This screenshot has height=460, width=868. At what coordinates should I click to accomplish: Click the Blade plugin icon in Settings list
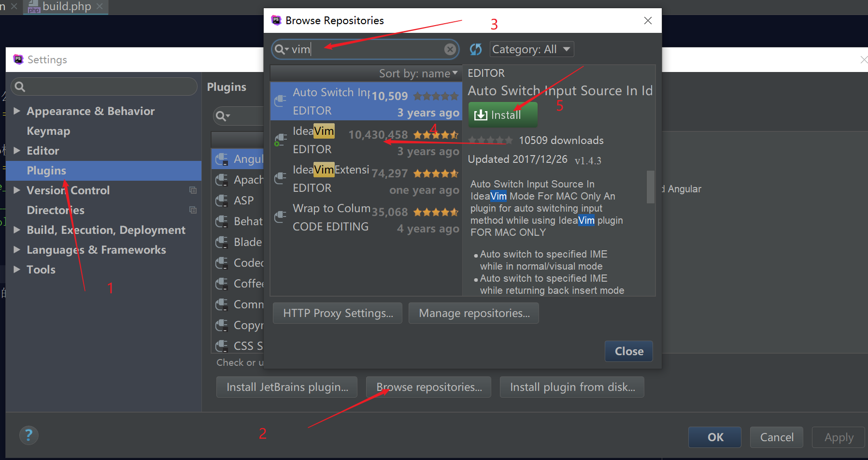(222, 242)
